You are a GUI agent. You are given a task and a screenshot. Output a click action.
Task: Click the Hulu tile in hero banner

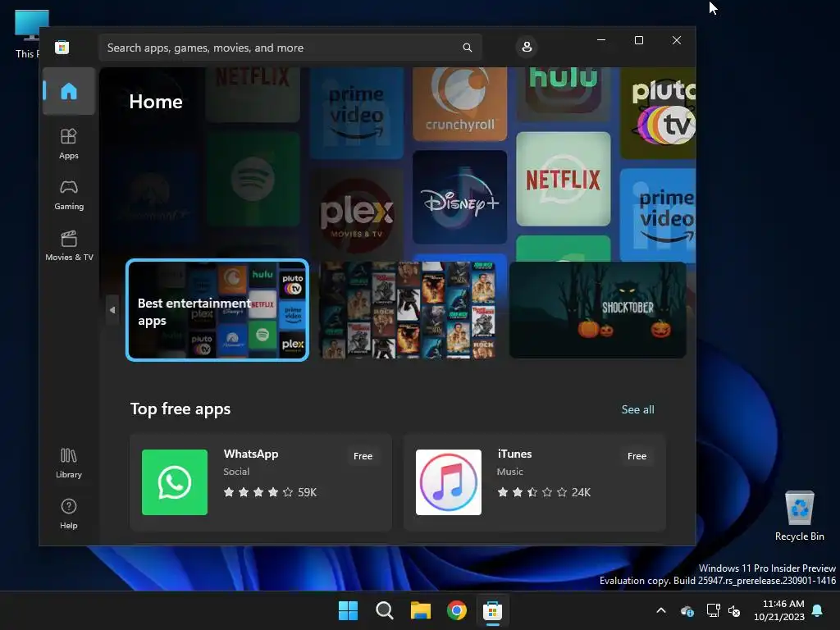[563, 94]
